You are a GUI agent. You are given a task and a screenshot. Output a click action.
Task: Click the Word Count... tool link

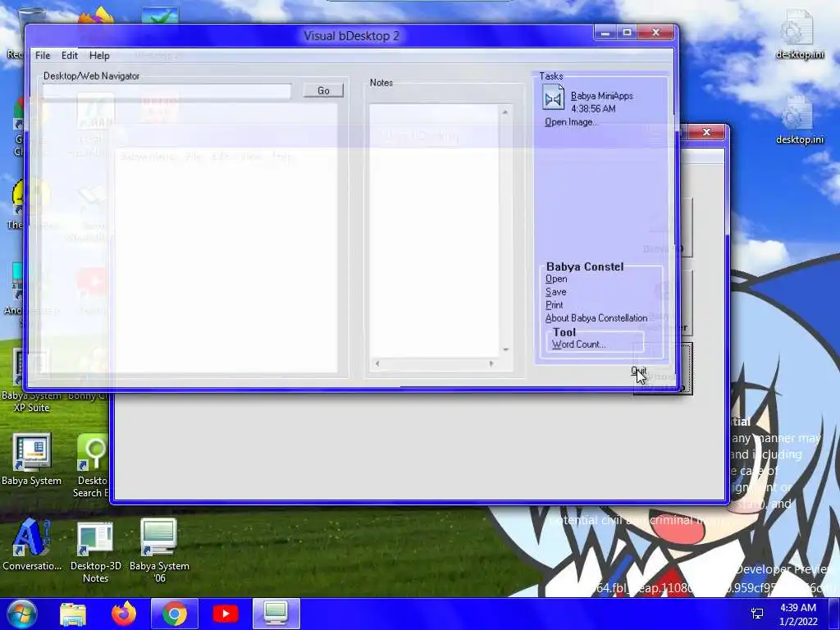point(578,345)
